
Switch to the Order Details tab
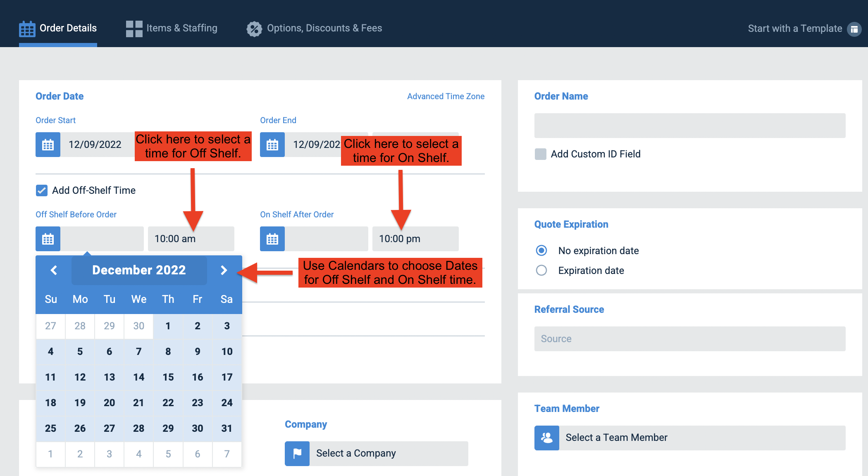coord(58,28)
